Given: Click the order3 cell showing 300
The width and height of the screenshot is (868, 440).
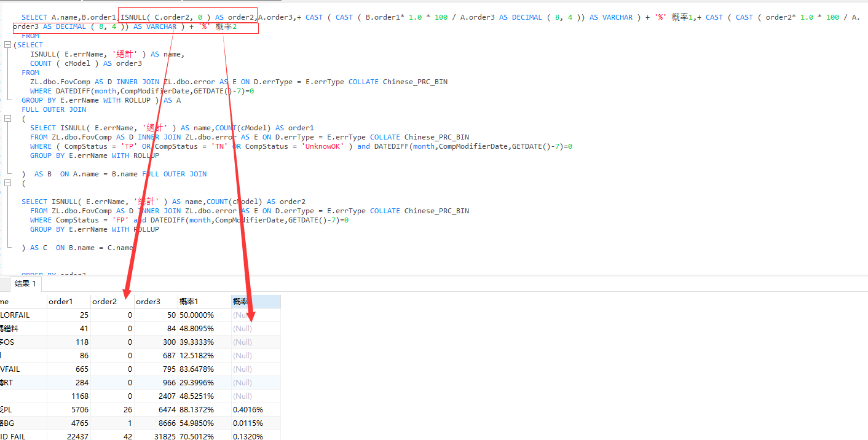Looking at the screenshot, I should tap(156, 342).
